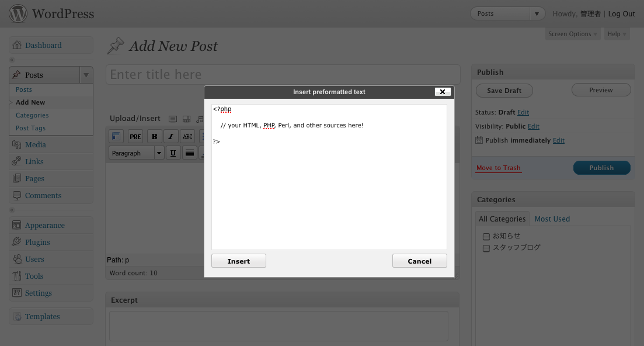This screenshot has width=644, height=346.
Task: Click the Save Draft button
Action: click(x=504, y=91)
